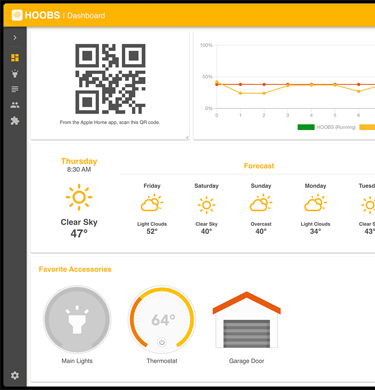Click the Friday 52° temperature
375x390 pixels.
click(152, 231)
